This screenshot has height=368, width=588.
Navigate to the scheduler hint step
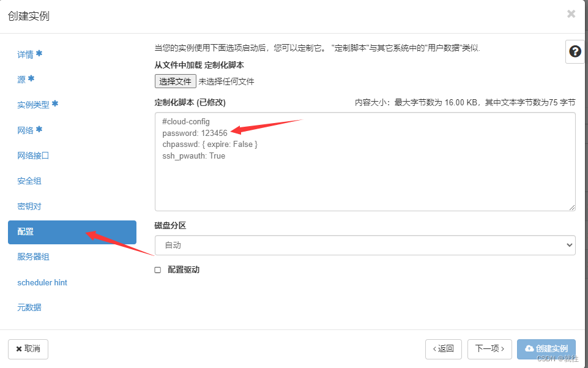click(42, 282)
